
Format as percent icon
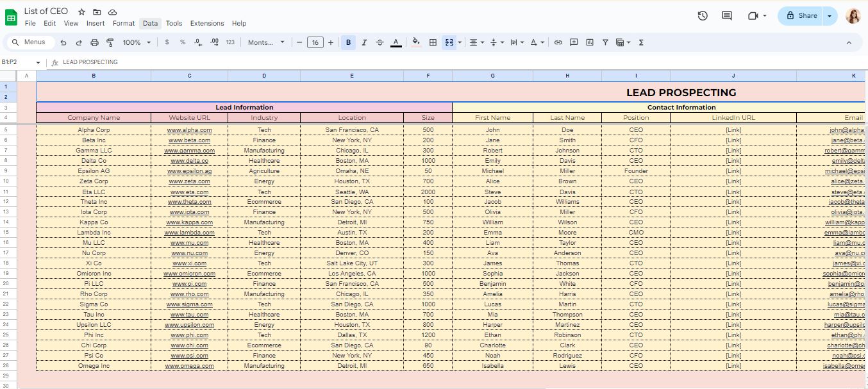[183, 42]
